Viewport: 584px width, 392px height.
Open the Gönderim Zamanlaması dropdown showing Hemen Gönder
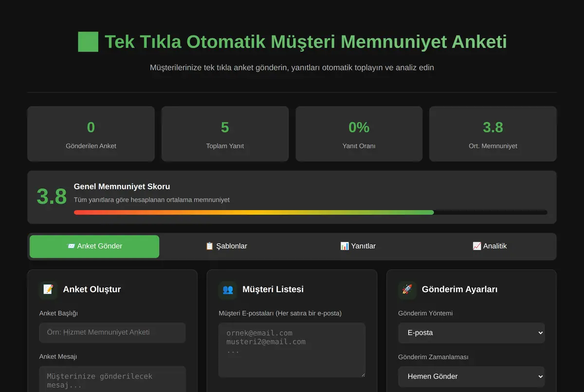coord(472,376)
